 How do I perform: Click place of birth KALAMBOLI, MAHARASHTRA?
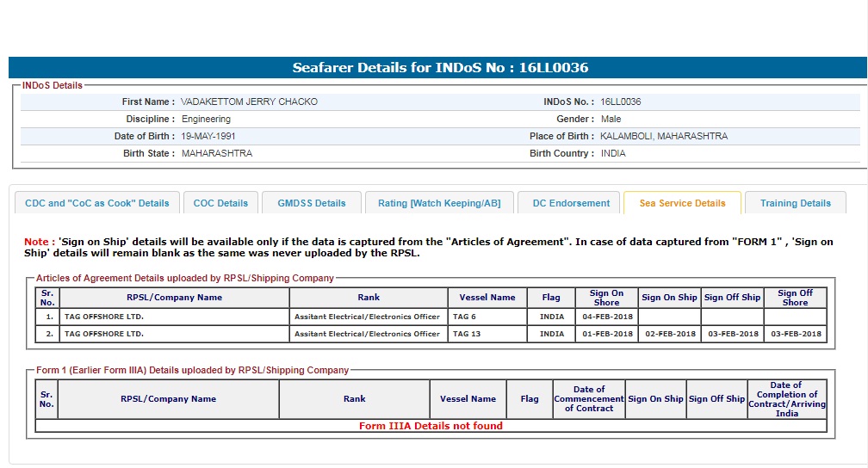[663, 136]
